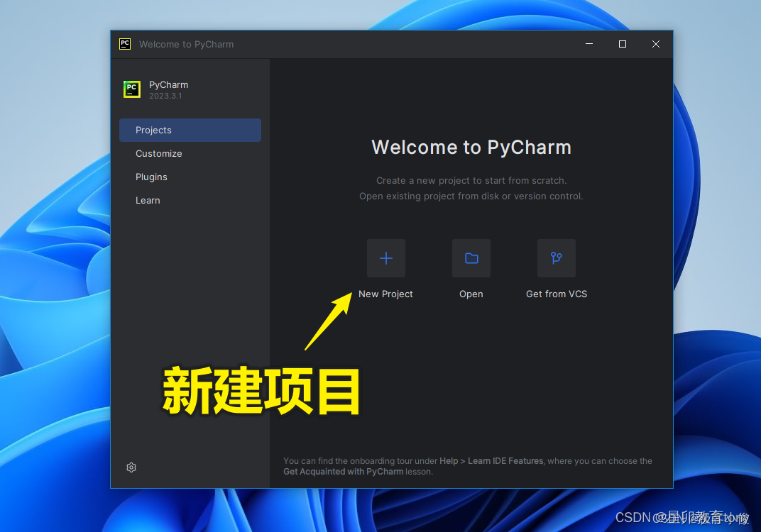761x532 pixels.
Task: Click the Get from VCS branch icon
Action: (x=557, y=258)
